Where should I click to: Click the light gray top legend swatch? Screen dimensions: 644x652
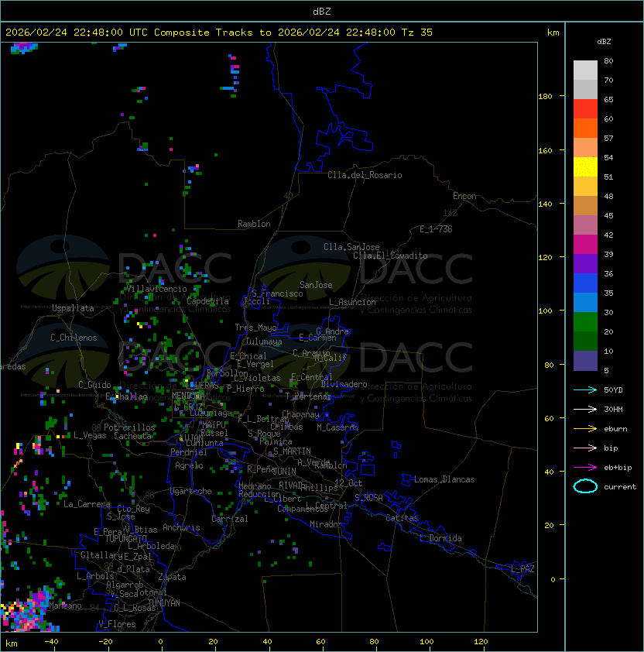pos(585,70)
